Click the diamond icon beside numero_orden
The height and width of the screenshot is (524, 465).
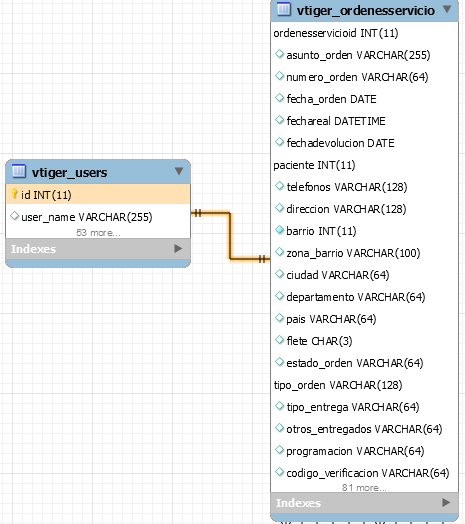coord(279,76)
